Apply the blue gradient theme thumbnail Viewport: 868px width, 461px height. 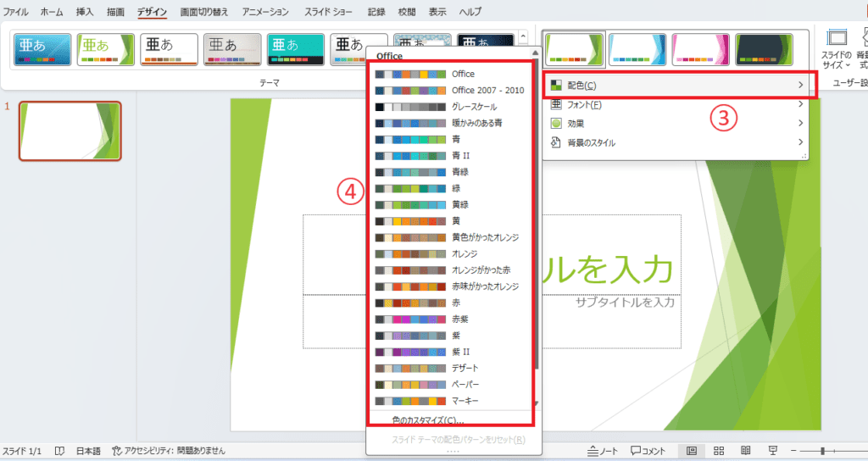tap(42, 49)
